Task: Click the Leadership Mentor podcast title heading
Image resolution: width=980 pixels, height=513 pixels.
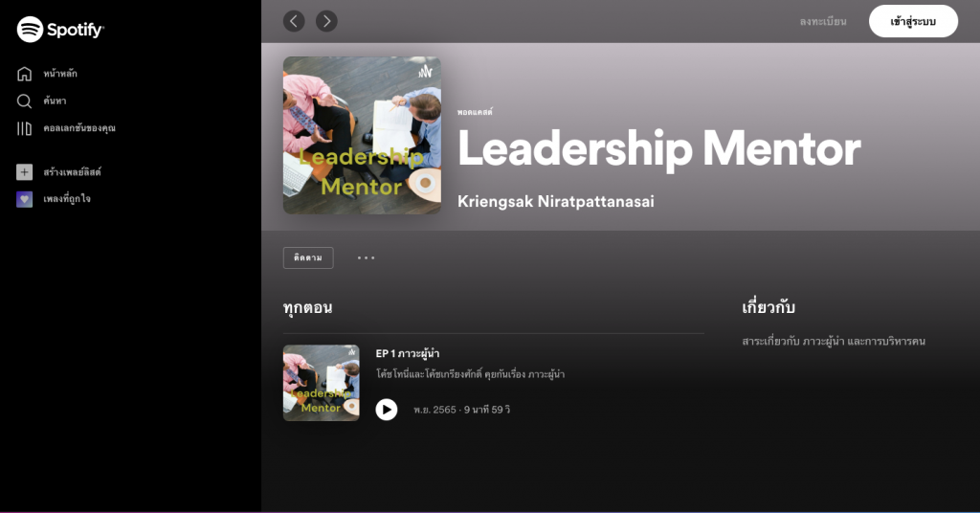Action: 658,149
